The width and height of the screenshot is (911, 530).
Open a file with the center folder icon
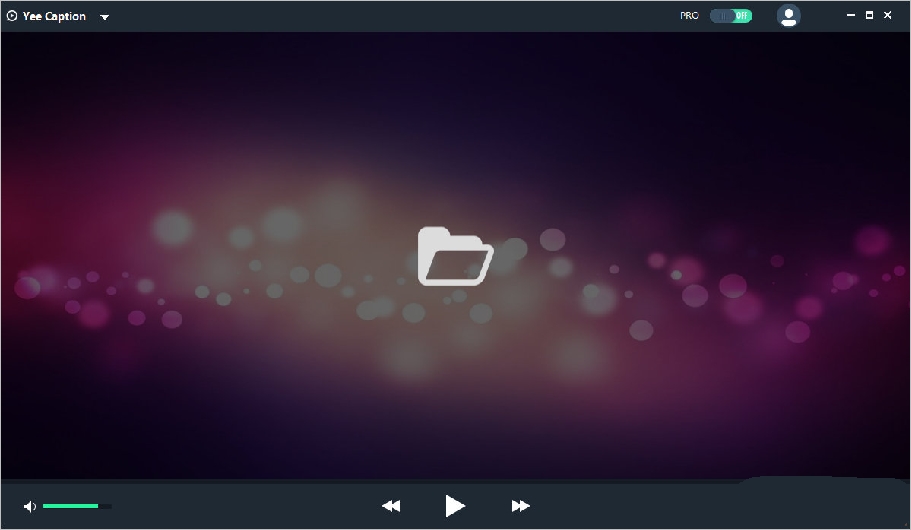(456, 256)
